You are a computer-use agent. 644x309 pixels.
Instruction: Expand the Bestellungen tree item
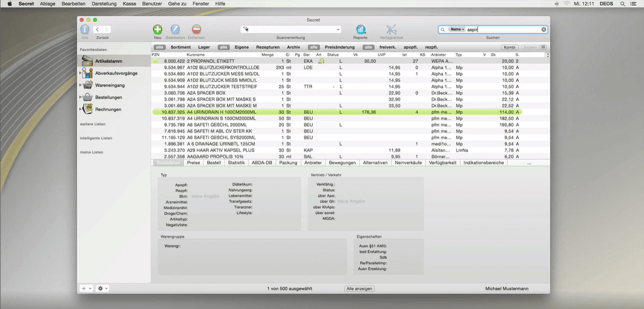tap(80, 97)
